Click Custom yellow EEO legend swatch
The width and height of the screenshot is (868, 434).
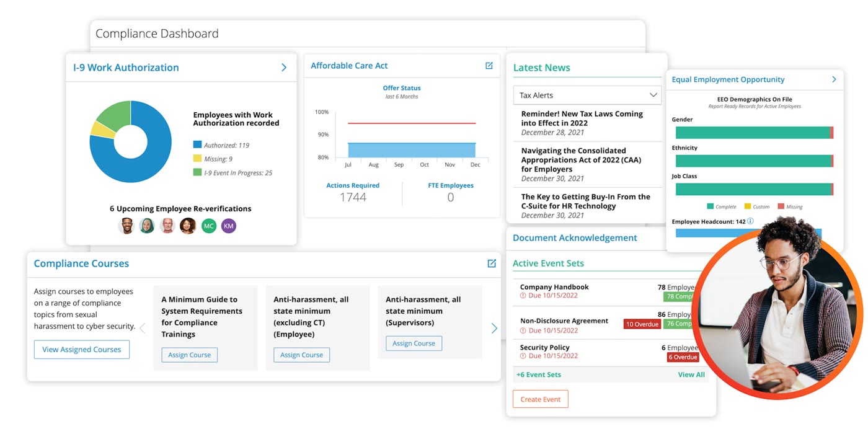point(748,206)
